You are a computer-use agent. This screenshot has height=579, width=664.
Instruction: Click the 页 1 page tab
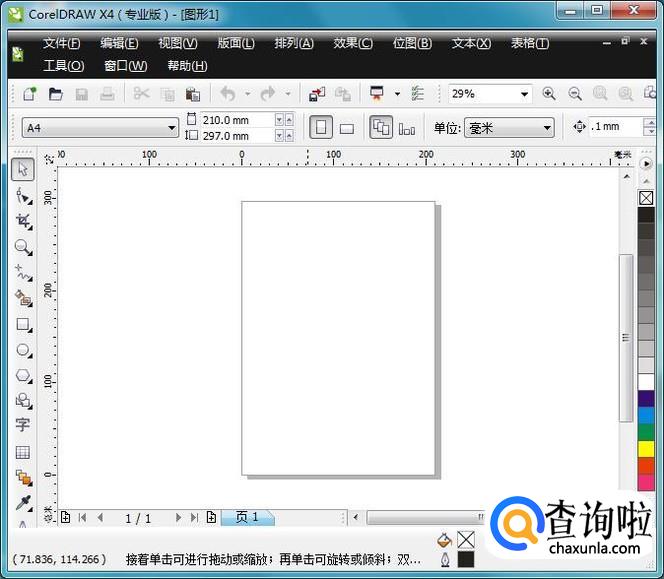pyautogui.click(x=247, y=517)
